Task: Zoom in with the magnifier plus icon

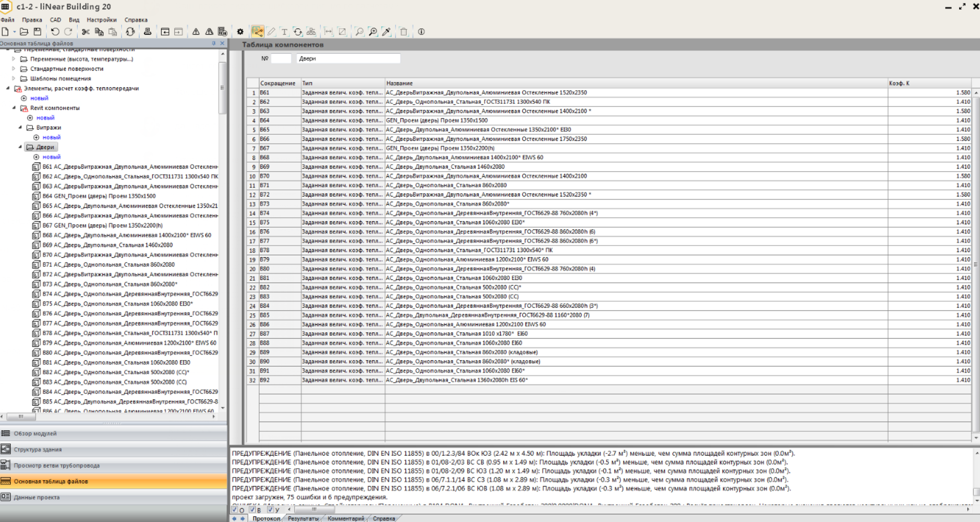Action: pyautogui.click(x=373, y=32)
